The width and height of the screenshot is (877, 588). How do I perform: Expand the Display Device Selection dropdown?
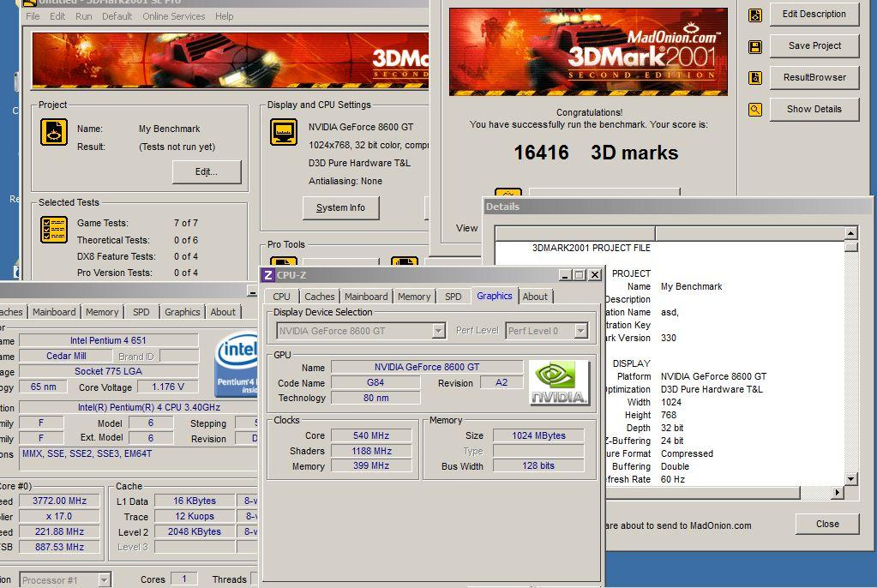pyautogui.click(x=439, y=331)
